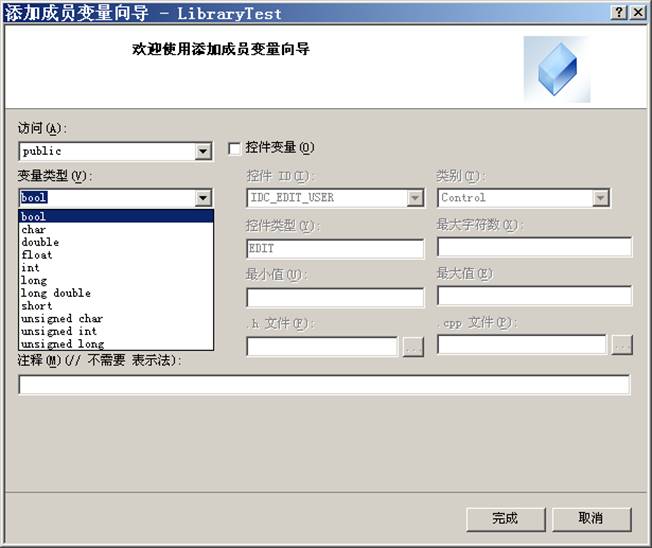The image size is (652, 548).
Task: Click the 完成 finish button
Action: [505, 519]
